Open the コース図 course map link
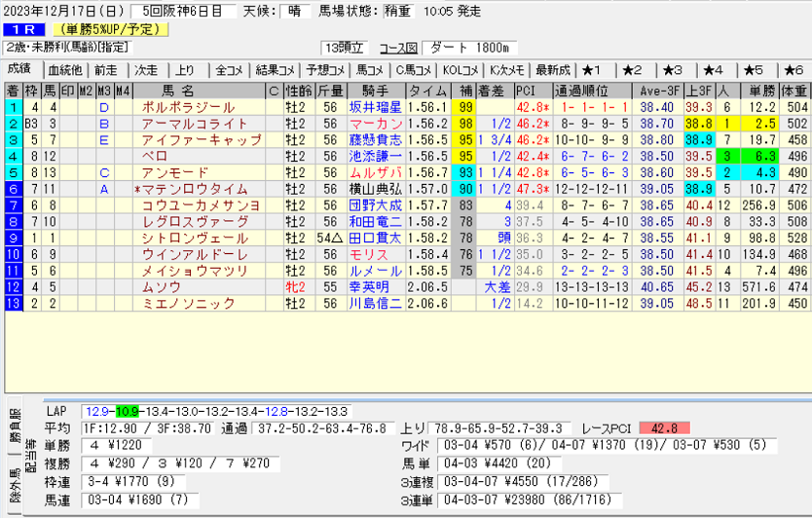 click(399, 48)
